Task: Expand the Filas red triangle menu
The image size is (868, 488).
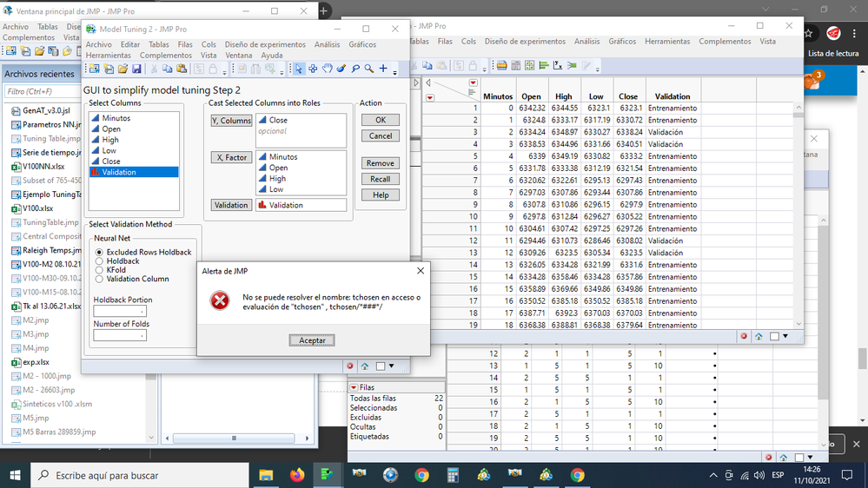Action: (x=354, y=387)
